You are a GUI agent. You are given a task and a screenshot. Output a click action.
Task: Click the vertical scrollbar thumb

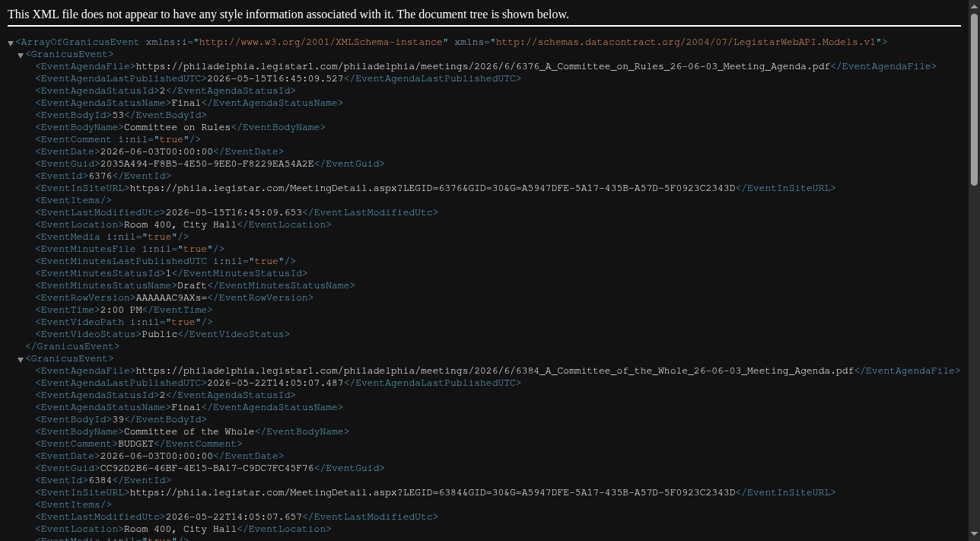click(x=975, y=99)
